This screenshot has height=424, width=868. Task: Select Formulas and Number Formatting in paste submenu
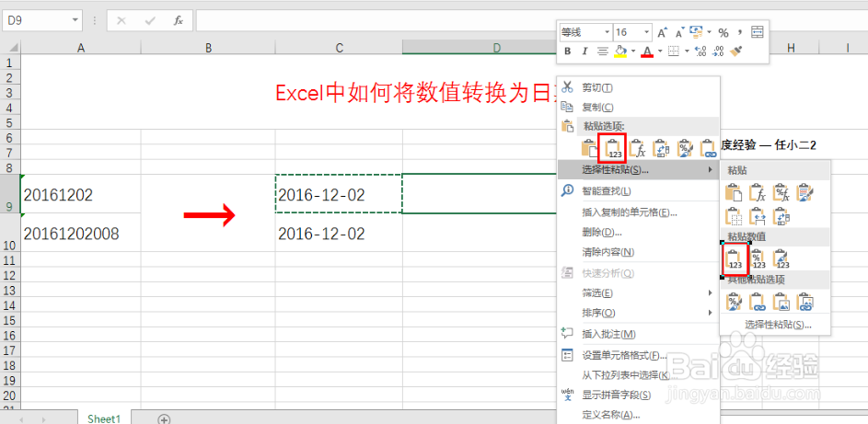pos(781,192)
